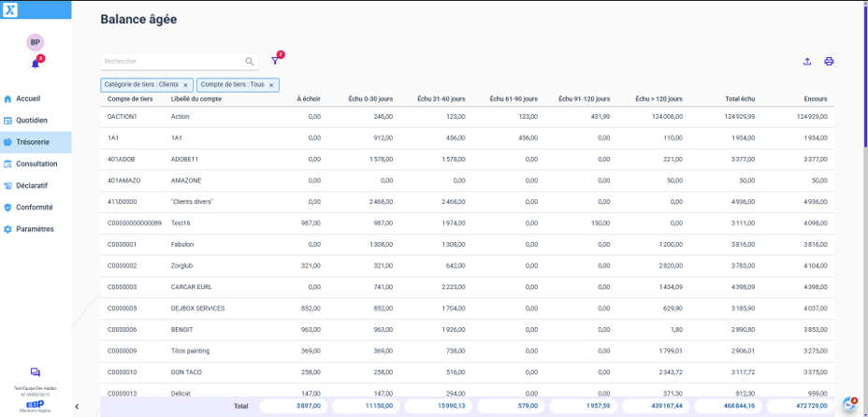The width and height of the screenshot is (868, 417).
Task: Click the Trésorerie piggy bank icon
Action: click(x=7, y=142)
